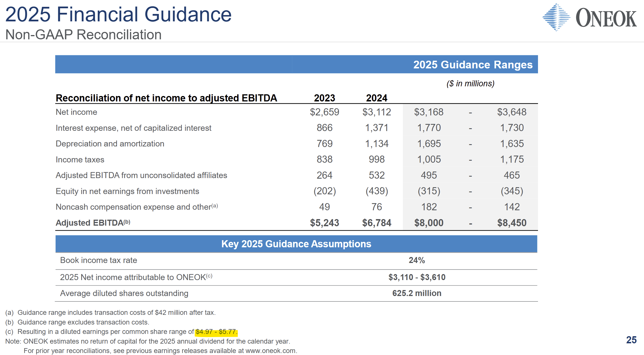Select the Book income tax rate row label
Viewport: 644px width, 355px height.
coord(99,260)
